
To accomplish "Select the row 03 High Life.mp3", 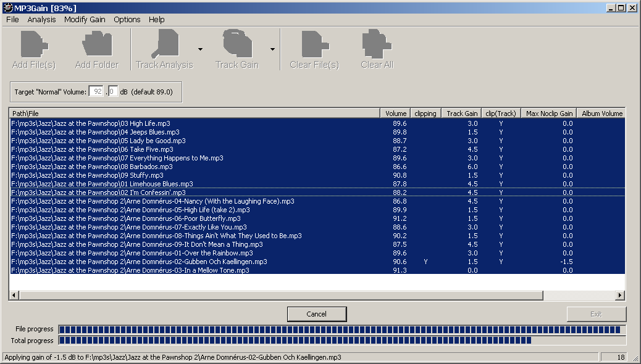I will coord(317,123).
